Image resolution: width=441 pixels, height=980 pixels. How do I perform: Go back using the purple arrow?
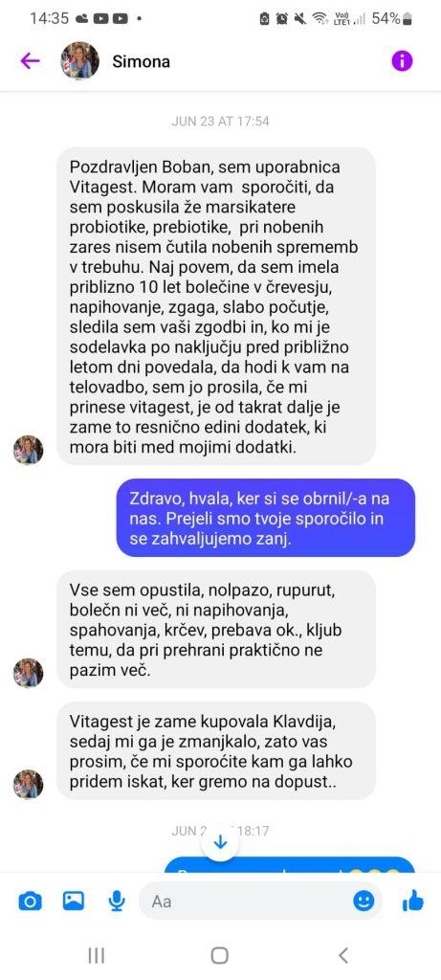(x=30, y=60)
